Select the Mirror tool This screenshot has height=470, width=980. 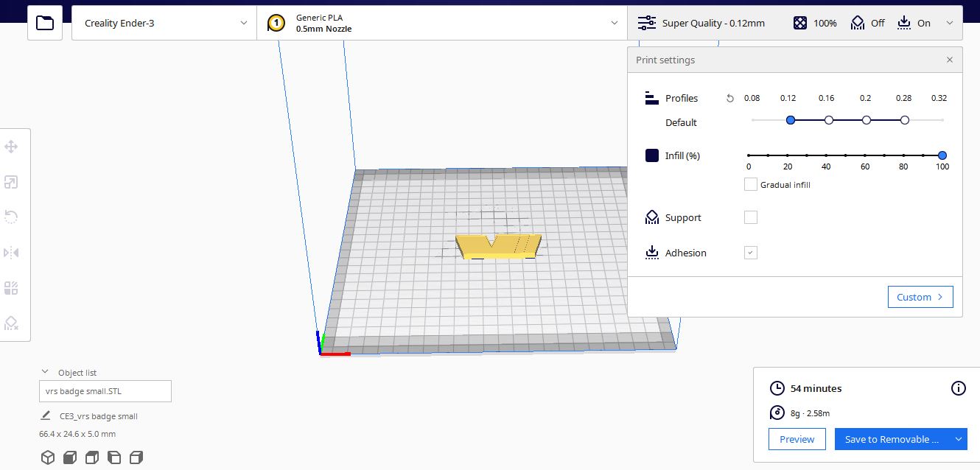(x=12, y=252)
